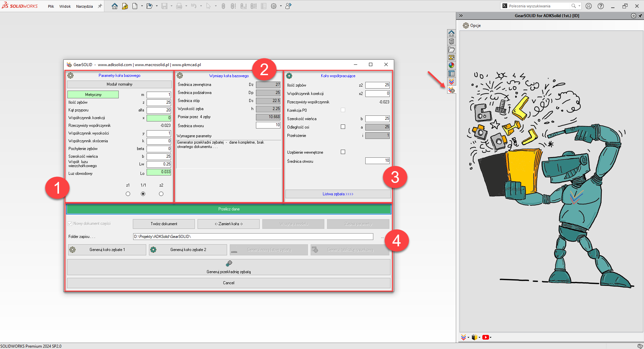Image resolution: width=644 pixels, height=349 pixels.
Task: Open the File Explorer task pane tab
Action: (451, 49)
